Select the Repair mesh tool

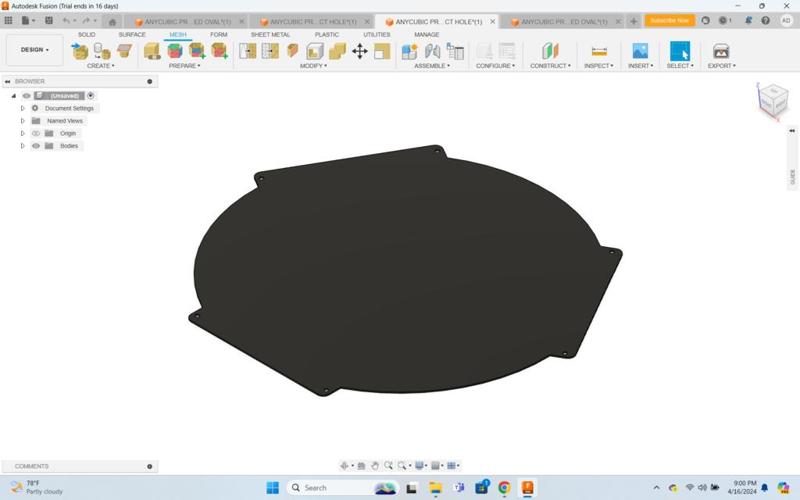tap(152, 51)
